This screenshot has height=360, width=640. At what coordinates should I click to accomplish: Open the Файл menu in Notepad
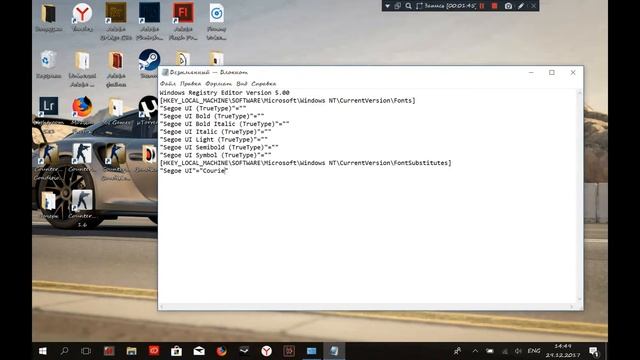(168, 83)
